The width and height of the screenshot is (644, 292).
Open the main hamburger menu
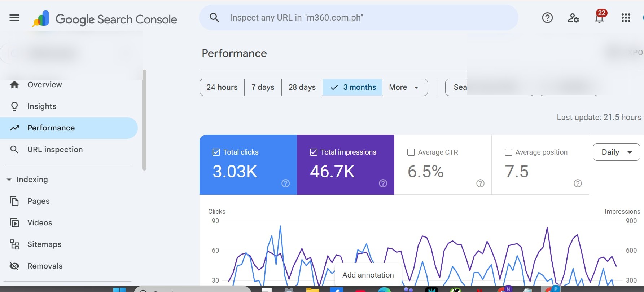pyautogui.click(x=14, y=18)
